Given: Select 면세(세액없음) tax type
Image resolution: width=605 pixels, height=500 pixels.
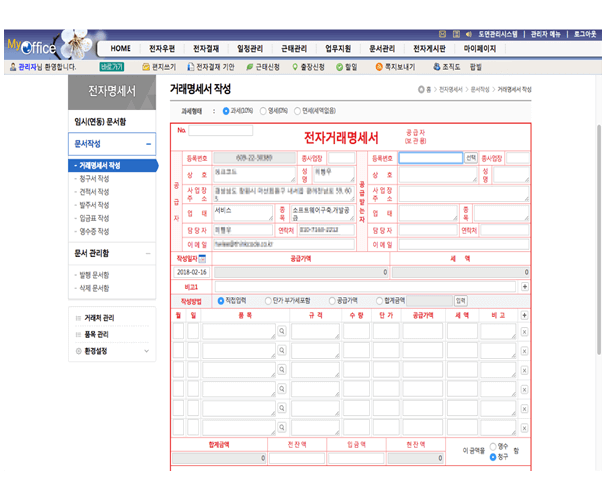Looking at the screenshot, I should [x=297, y=111].
